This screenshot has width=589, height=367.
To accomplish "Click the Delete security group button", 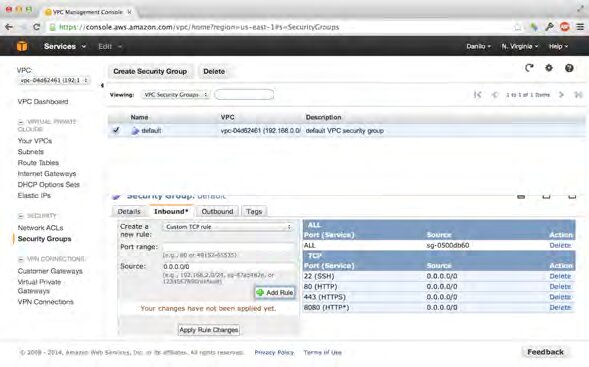I will pyautogui.click(x=214, y=71).
